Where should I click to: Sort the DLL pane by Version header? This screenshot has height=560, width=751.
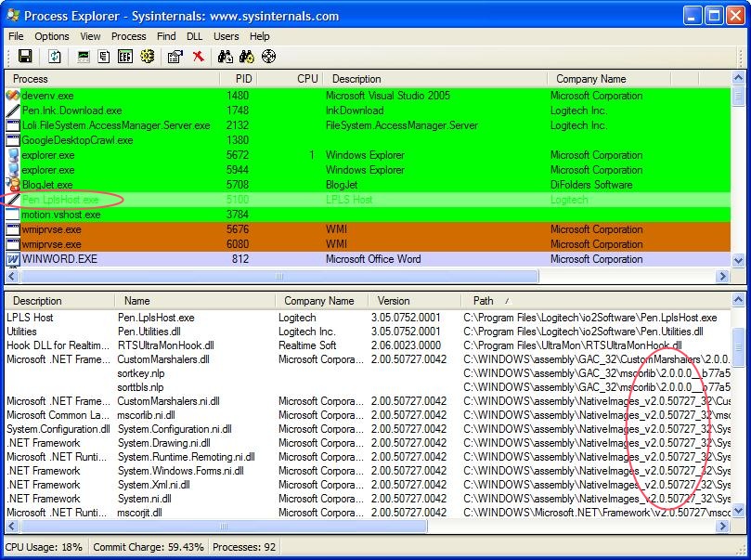tap(414, 301)
